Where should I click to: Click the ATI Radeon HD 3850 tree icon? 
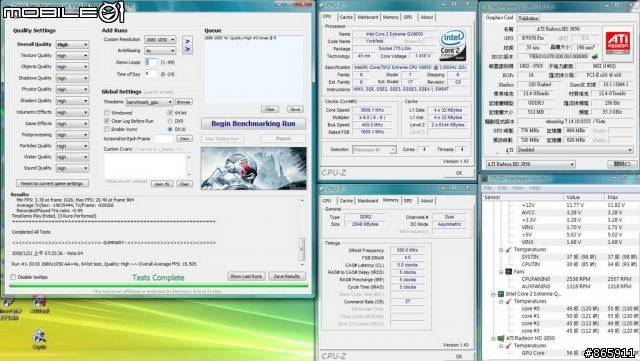click(x=501, y=339)
